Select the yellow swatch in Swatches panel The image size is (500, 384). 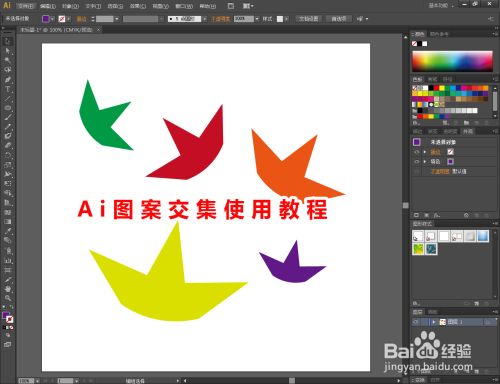(x=441, y=88)
